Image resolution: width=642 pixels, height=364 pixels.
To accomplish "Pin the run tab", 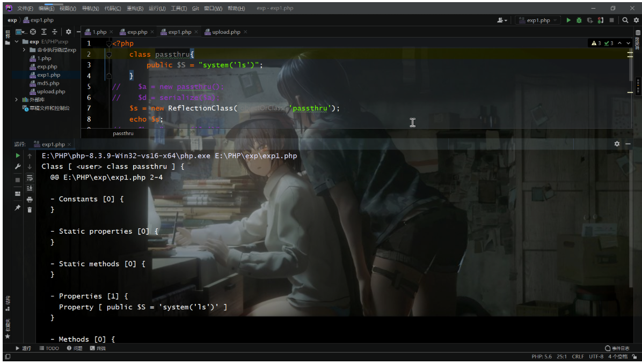I will [x=18, y=208].
